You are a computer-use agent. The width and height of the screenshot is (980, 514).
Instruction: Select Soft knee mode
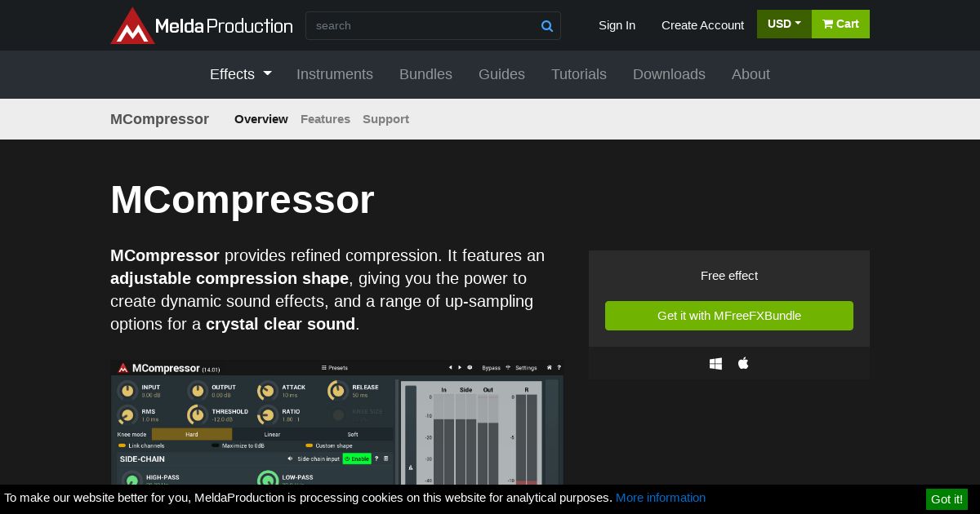[353, 434]
